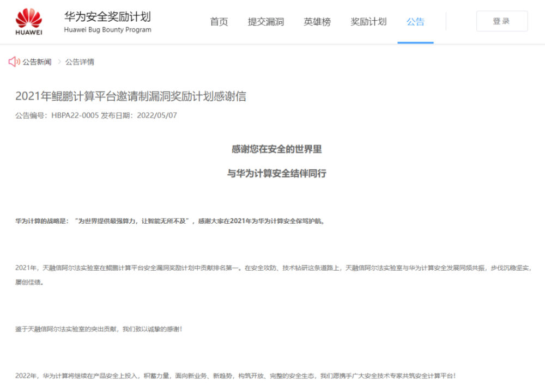Click the heading 与华为计算安全结伴同行
Viewport: 545px width, 392px height.
[x=277, y=173]
